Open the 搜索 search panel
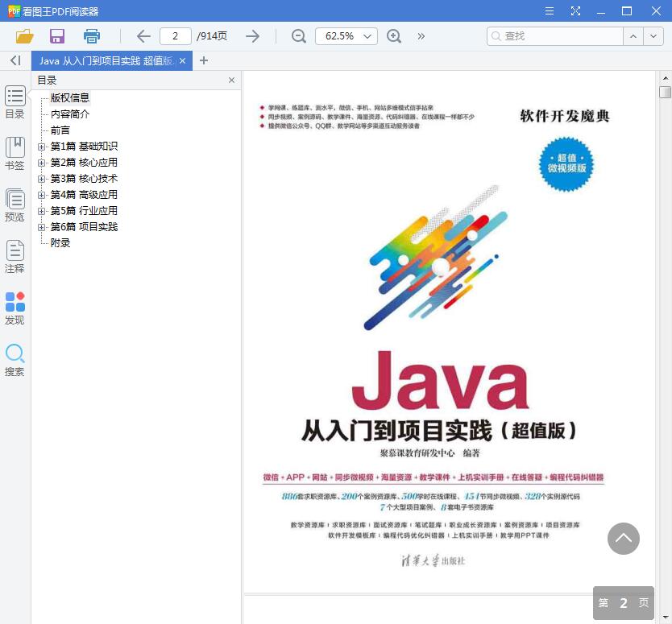 [x=15, y=360]
